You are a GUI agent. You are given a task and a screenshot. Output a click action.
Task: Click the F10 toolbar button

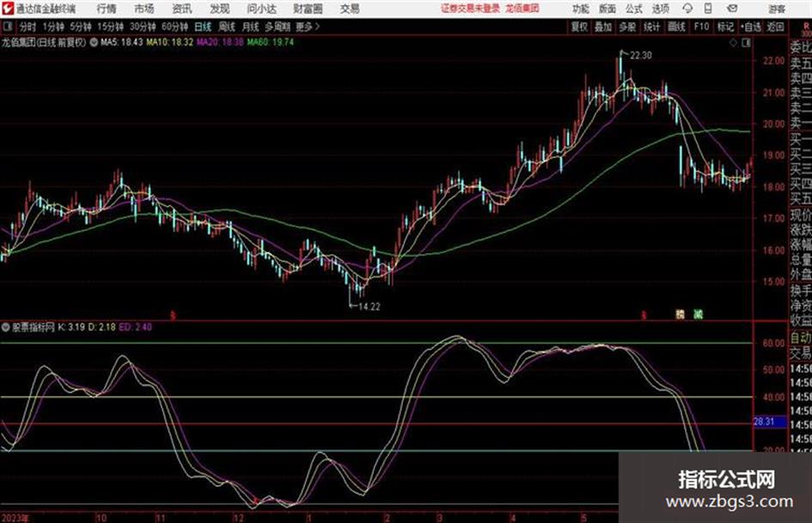[x=701, y=27]
